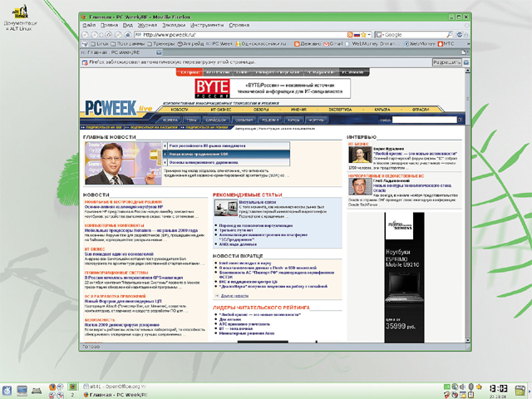The width and height of the screenshot is (532, 399).
Task: Click the PCWEEK live logo
Action: pyautogui.click(x=118, y=109)
